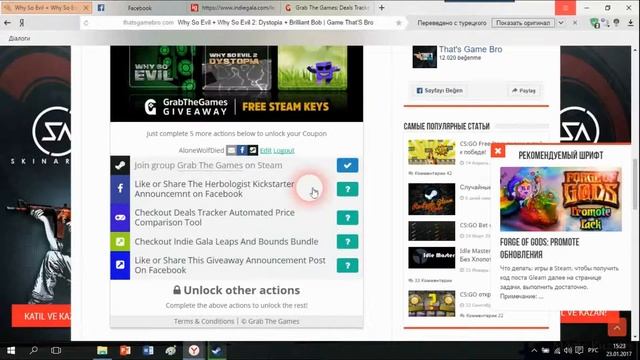640x360 pixels.
Task: Click blue link icon of Giveaway Announcement row
Action: [120, 265]
